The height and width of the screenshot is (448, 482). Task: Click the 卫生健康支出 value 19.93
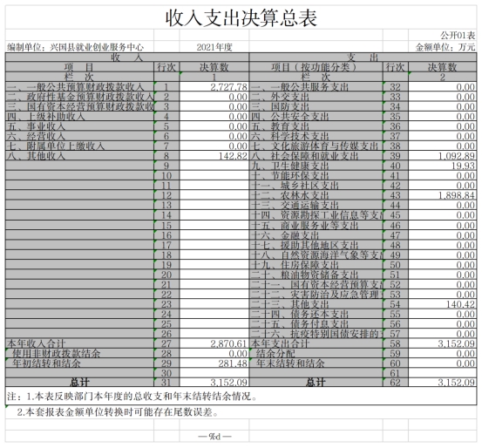(443, 166)
